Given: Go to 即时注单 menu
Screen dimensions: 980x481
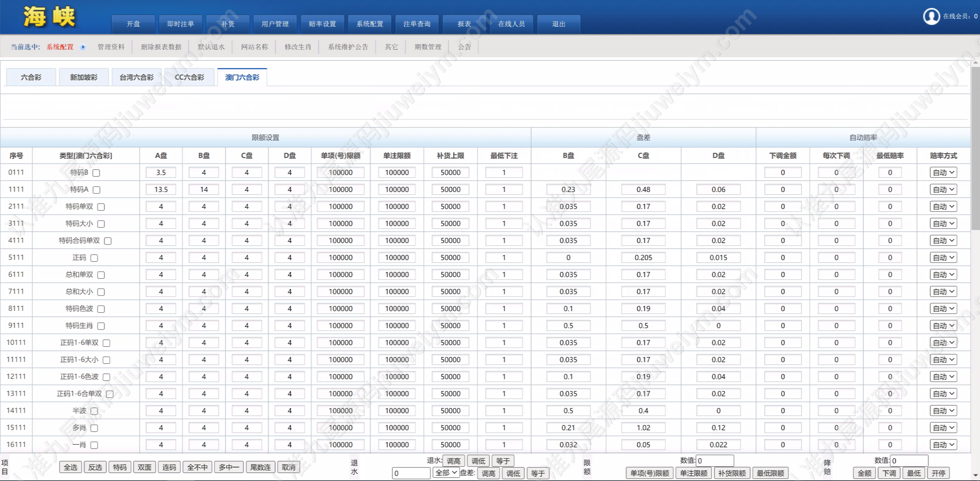Looking at the screenshot, I should click(180, 24).
